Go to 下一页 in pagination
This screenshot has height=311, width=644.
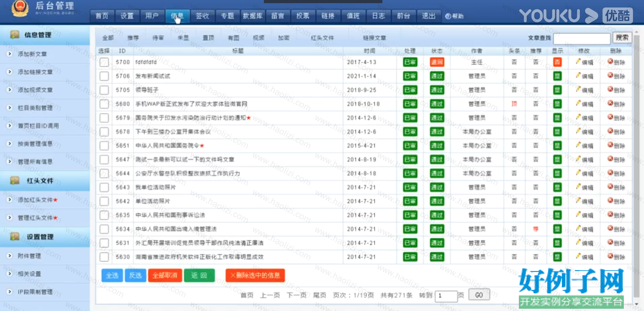(296, 295)
